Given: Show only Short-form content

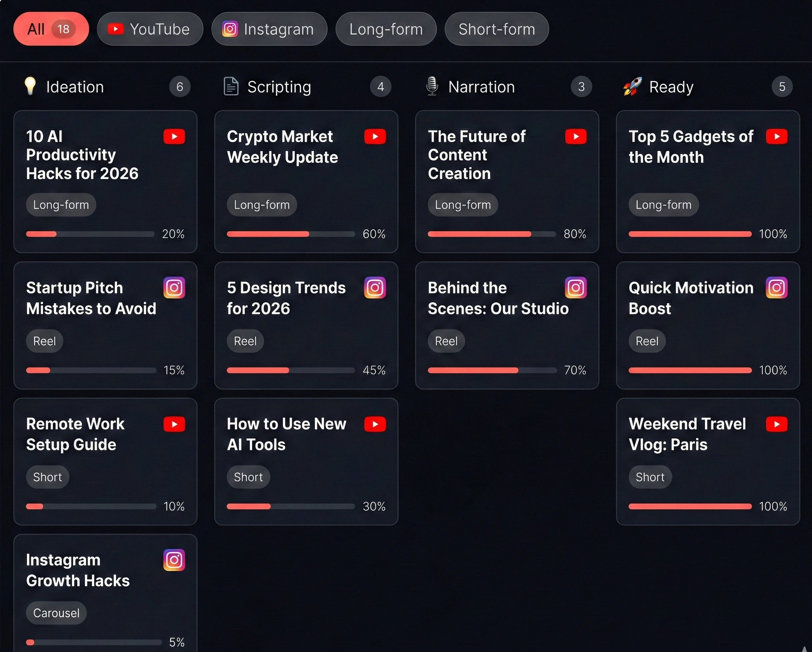Looking at the screenshot, I should click(496, 29).
